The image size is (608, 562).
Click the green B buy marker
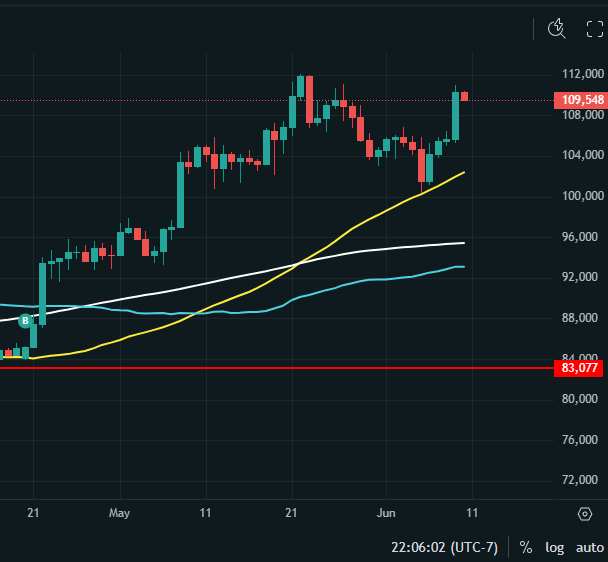pyautogui.click(x=26, y=321)
